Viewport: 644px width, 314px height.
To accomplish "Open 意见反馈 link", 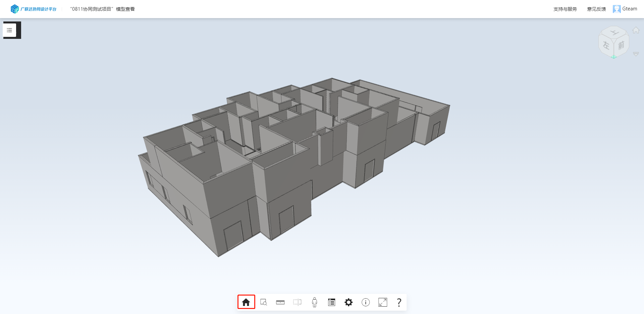I will 596,9.
